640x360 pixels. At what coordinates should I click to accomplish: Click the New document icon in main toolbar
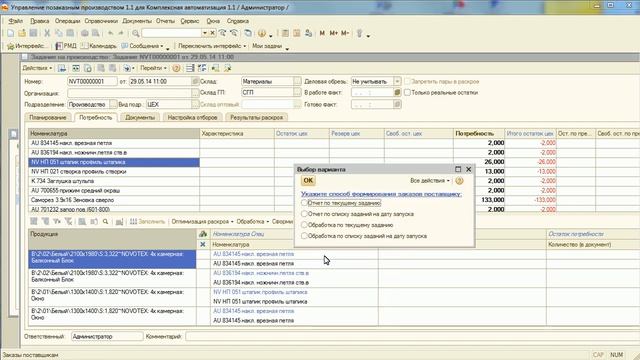11,33
